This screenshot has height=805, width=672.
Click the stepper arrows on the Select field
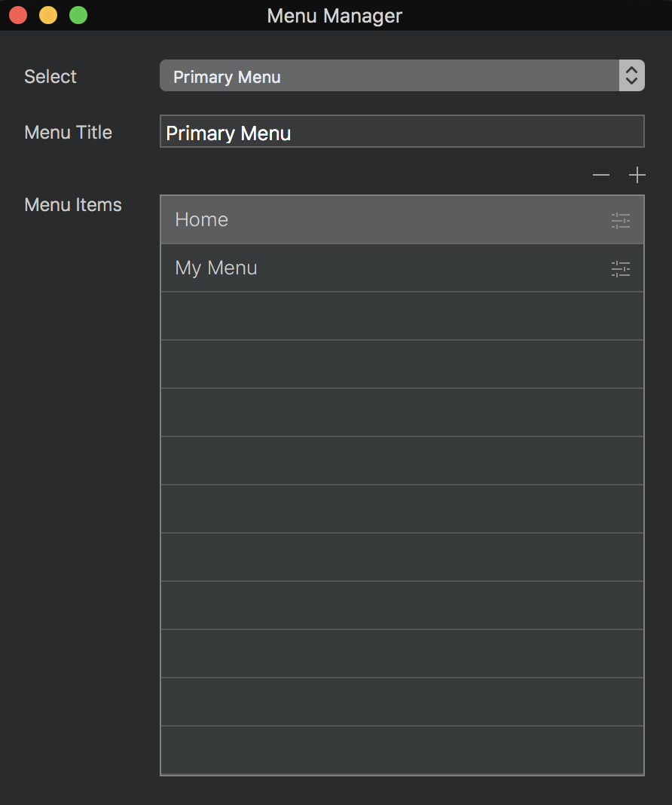tap(631, 75)
